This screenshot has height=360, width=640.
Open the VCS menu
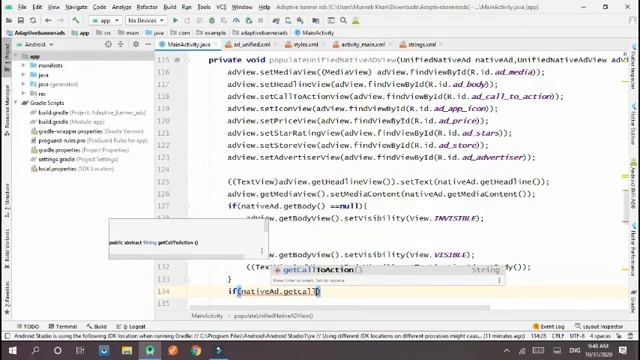coord(221,7)
